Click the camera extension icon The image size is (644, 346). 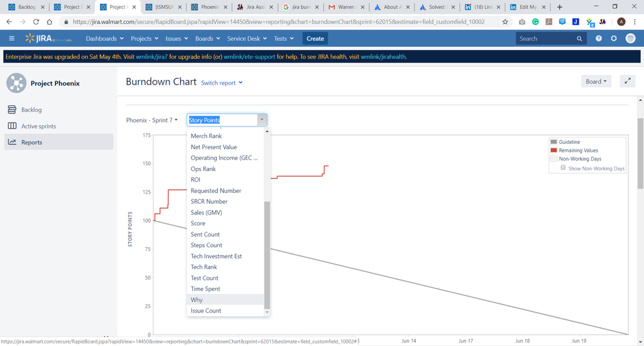coord(522,22)
